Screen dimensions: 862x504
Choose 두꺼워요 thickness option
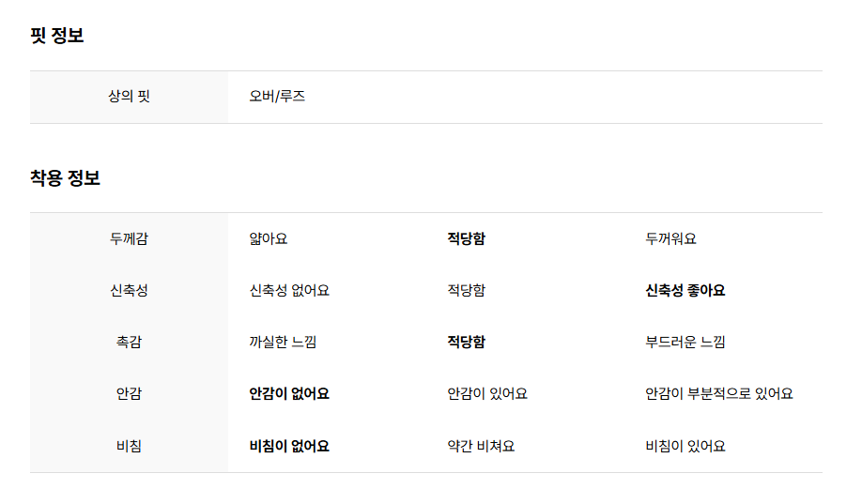click(x=670, y=238)
